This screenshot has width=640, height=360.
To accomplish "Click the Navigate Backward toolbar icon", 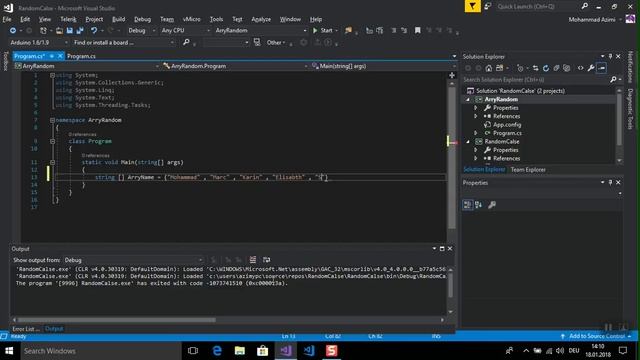I will pyautogui.click(x=13, y=31).
